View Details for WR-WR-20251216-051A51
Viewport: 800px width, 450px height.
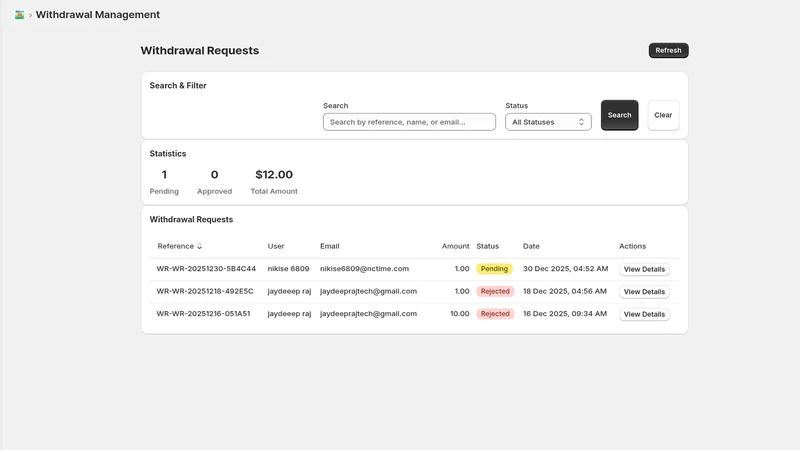(644, 314)
